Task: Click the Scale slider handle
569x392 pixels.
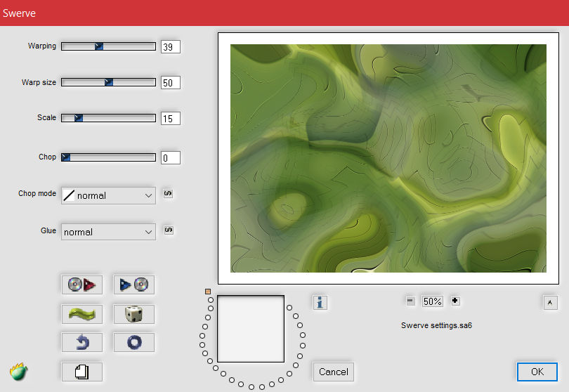Action: (x=79, y=117)
